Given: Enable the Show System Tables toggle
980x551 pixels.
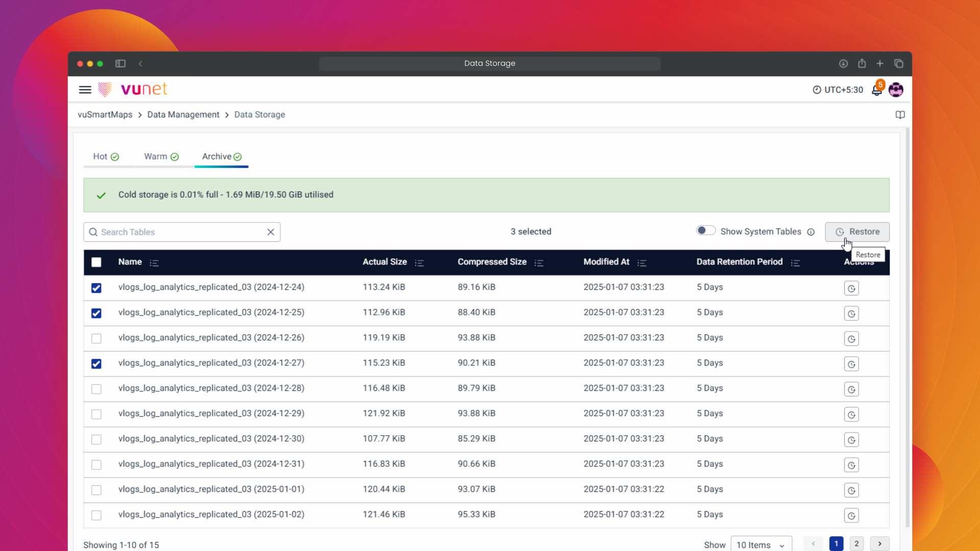Looking at the screenshot, I should point(705,230).
